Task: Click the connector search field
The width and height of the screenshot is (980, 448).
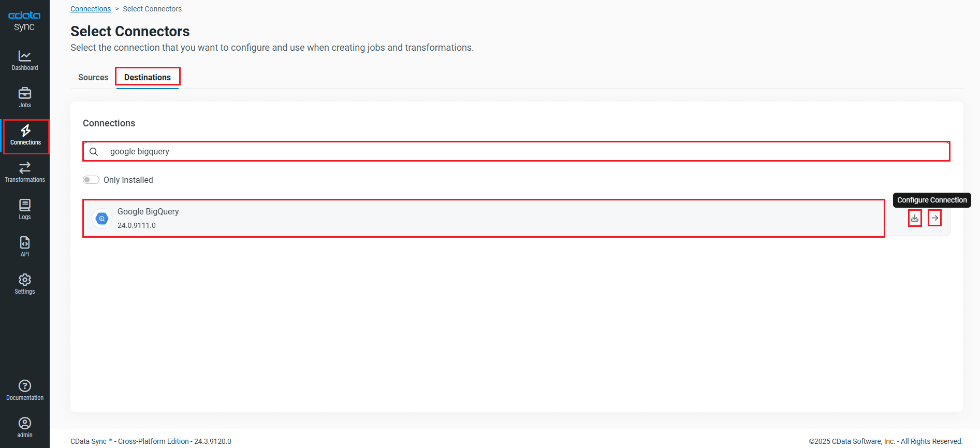Action: tap(518, 151)
